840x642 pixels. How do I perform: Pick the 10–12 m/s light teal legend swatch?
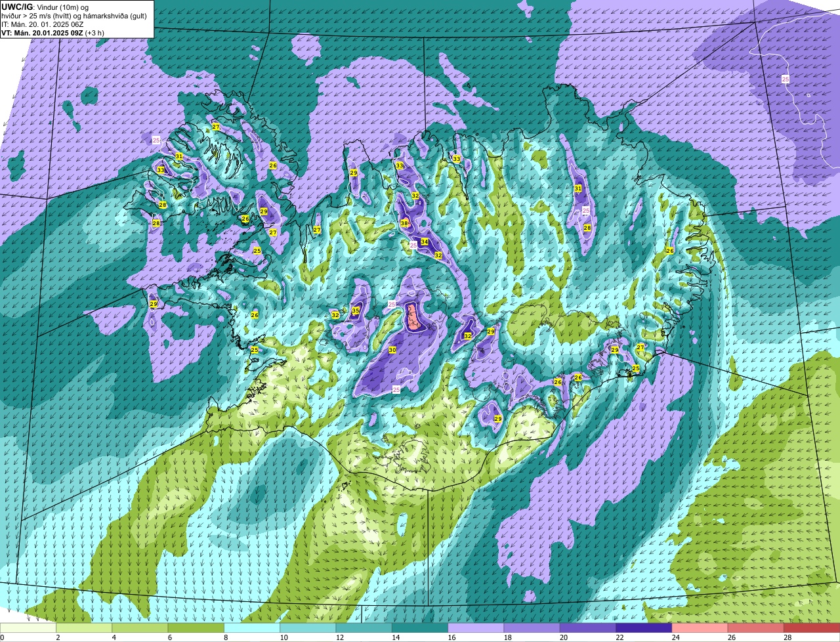click(308, 628)
